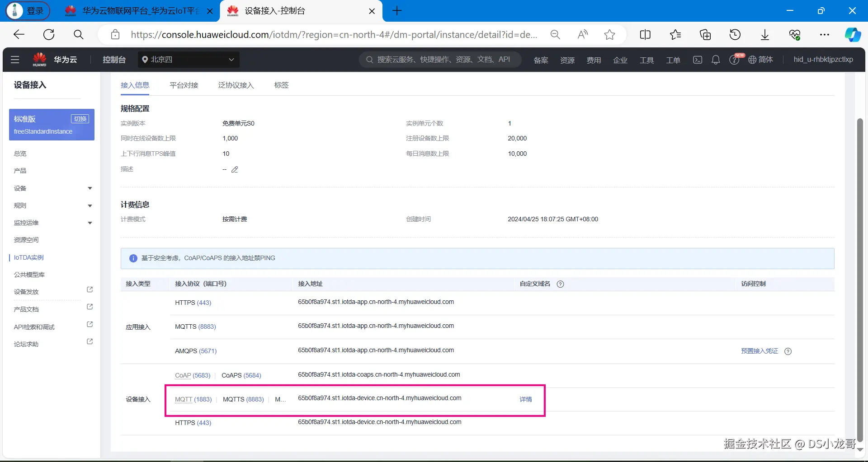Image resolution: width=868 pixels, height=462 pixels.
Task: Toggle instance version with the 切换 button
Action: (80, 119)
